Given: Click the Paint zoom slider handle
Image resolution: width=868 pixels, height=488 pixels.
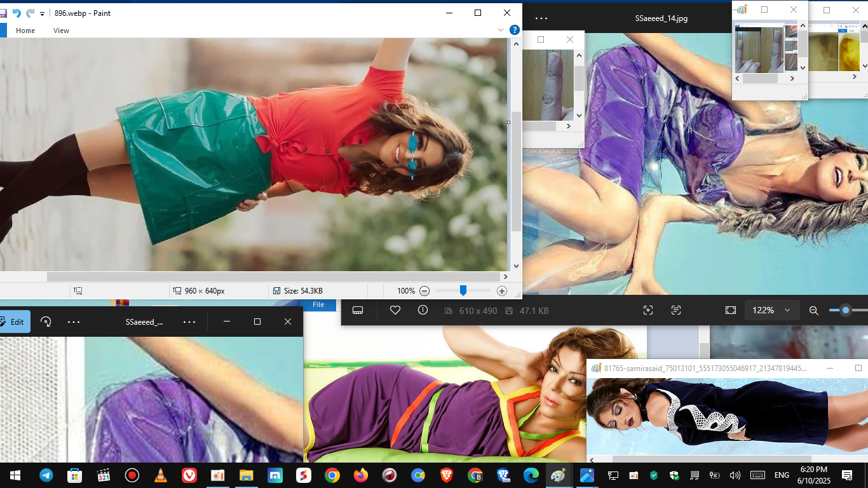Looking at the screenshot, I should (x=463, y=290).
